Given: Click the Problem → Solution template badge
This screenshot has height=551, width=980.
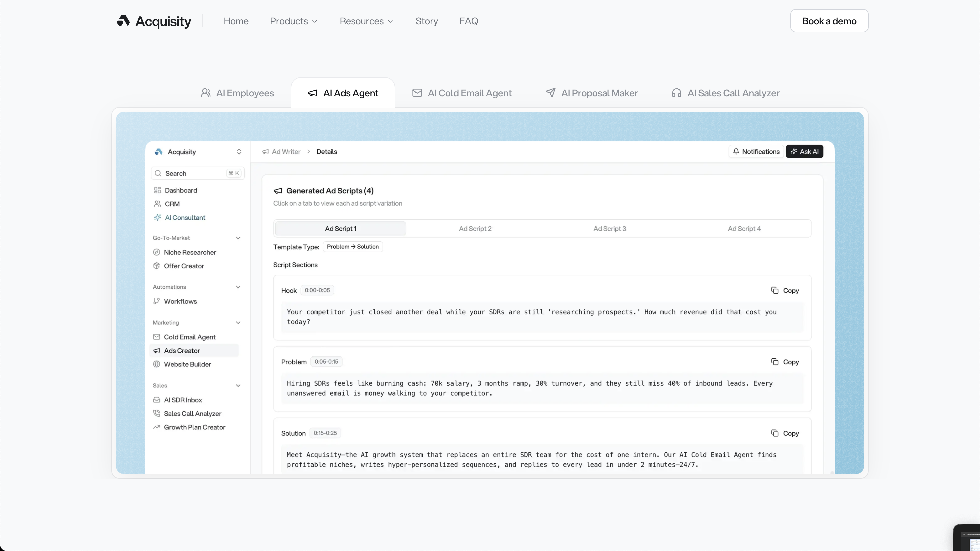Looking at the screenshot, I should pyautogui.click(x=353, y=247).
